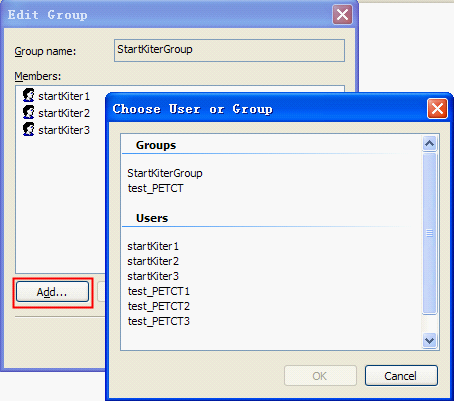Viewport: 454px width, 401px height.
Task: Focus the Group name input field
Action: click(229, 50)
